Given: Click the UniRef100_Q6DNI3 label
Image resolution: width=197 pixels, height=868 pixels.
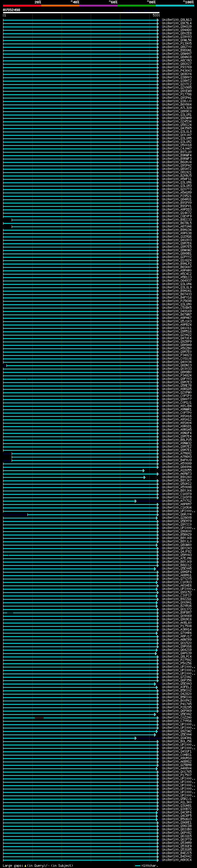Looking at the screenshot, I should coord(177,365).
